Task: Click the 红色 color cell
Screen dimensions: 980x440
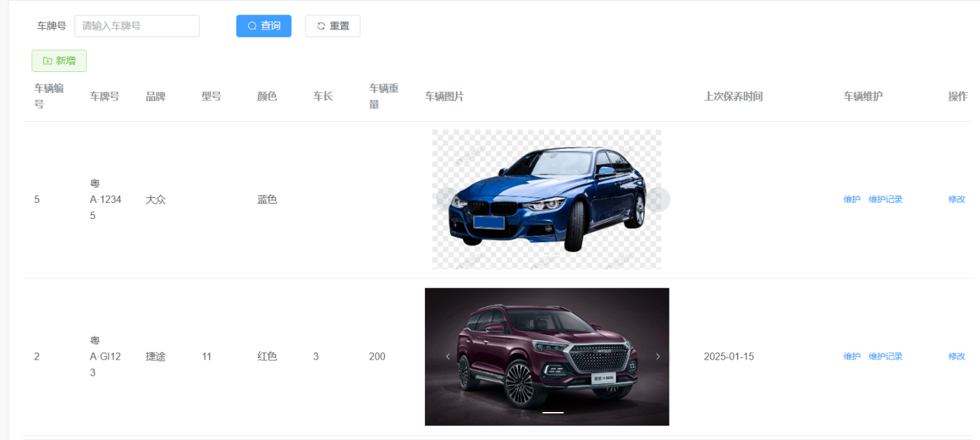Action: (267, 356)
